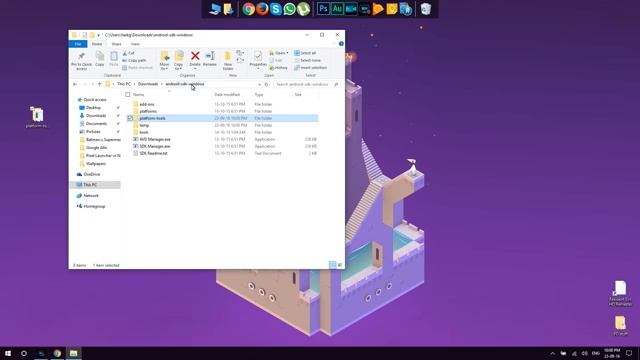Open Windows Start menu
Screen dimensions: 640x360
[x=8, y=353]
